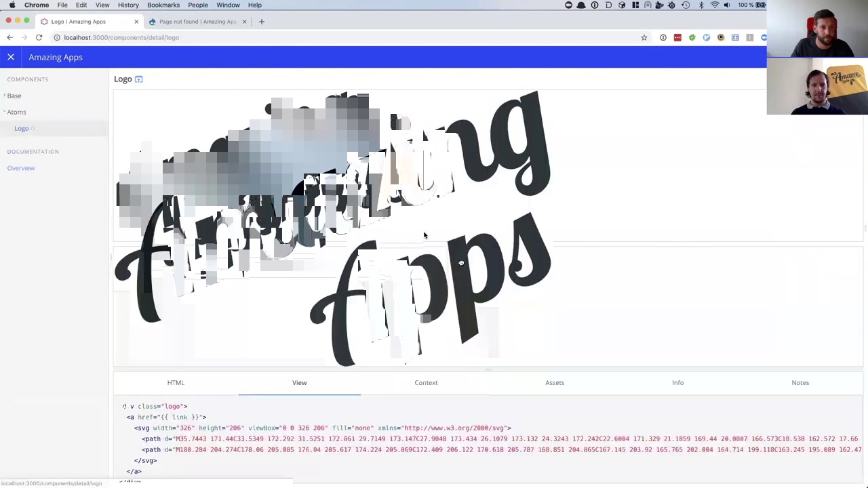Switch to the Context tab

pyautogui.click(x=426, y=382)
